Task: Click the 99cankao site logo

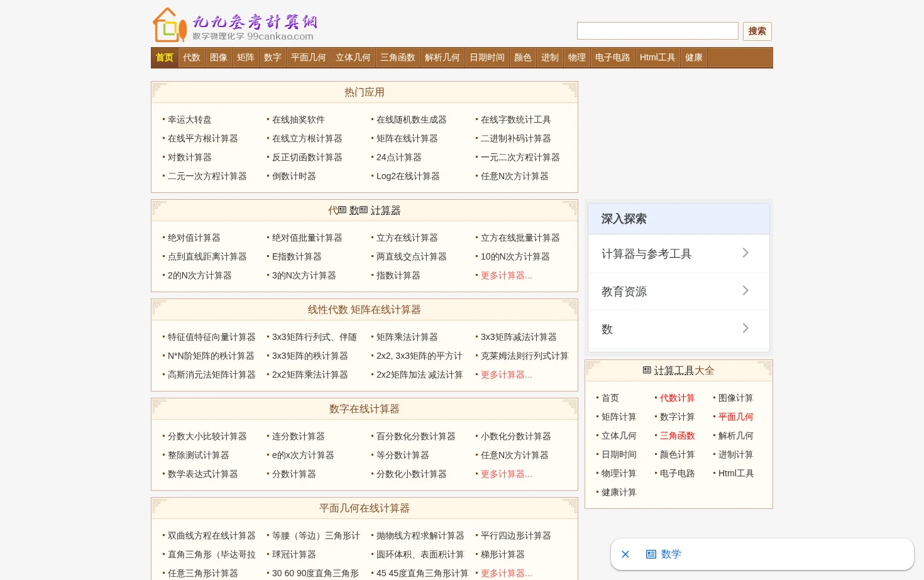Action: (x=235, y=25)
